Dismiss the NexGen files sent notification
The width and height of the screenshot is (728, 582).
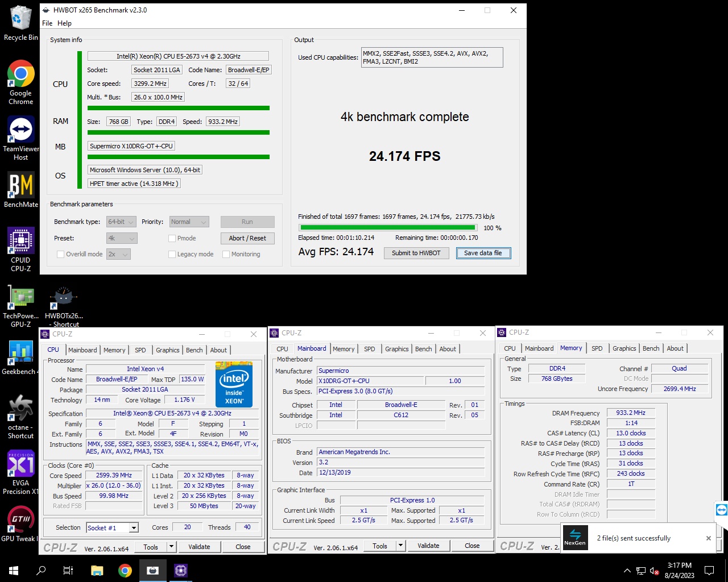click(708, 538)
